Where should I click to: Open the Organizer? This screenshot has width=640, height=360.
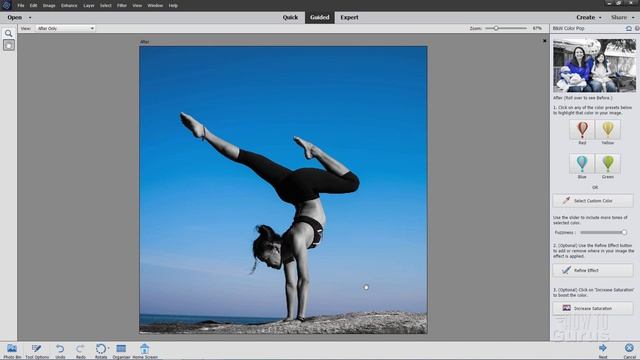[121, 351]
